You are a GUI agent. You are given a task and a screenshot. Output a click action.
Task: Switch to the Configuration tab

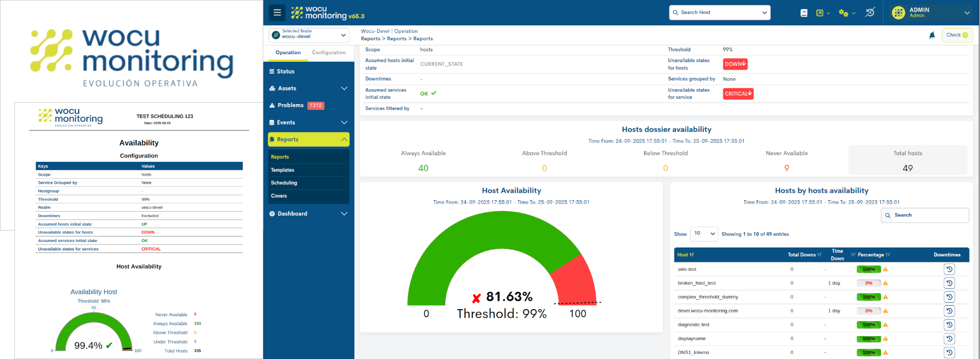click(x=328, y=53)
